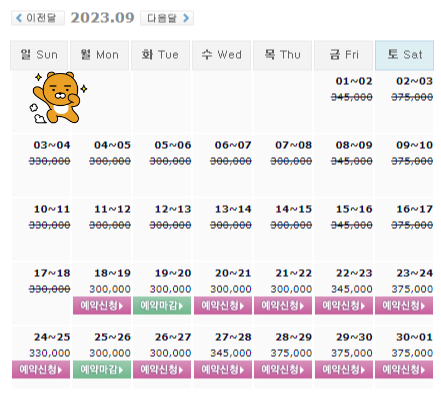Click the Ryan bear character image
This screenshot has width=441, height=393.
[x=59, y=98]
